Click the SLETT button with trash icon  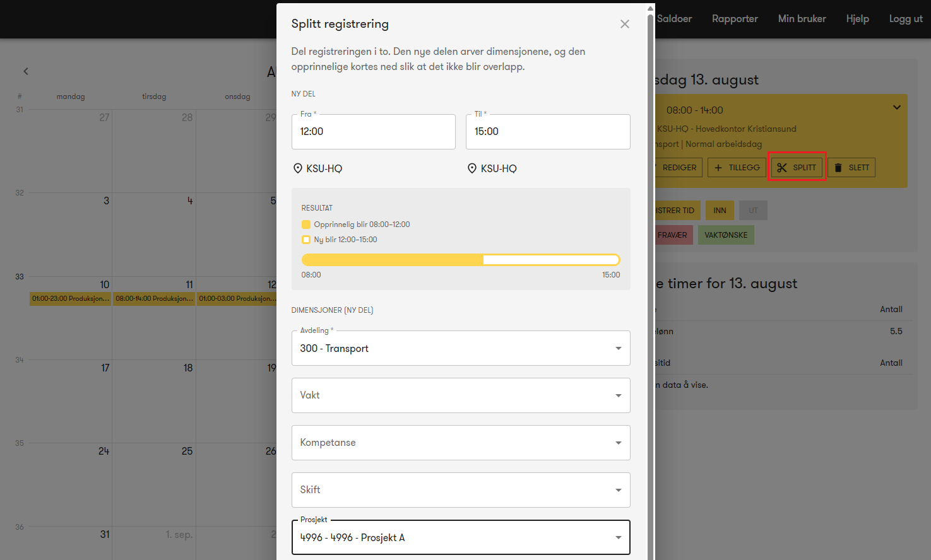851,167
